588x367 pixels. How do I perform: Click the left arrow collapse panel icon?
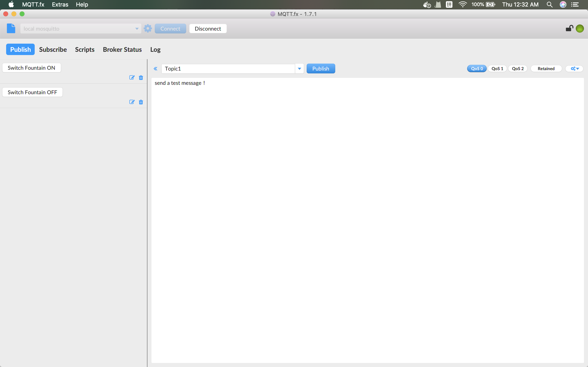[x=155, y=68]
